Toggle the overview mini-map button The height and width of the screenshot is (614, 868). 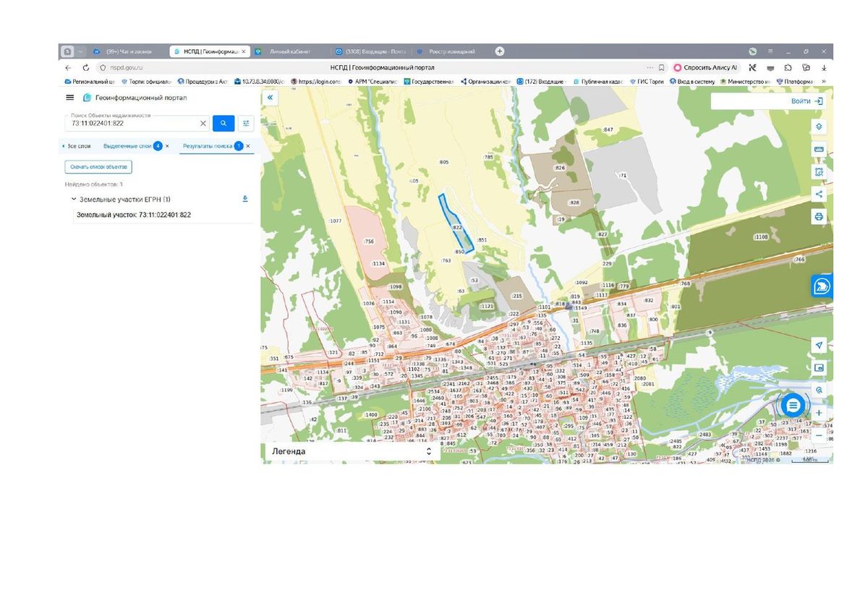(819, 367)
